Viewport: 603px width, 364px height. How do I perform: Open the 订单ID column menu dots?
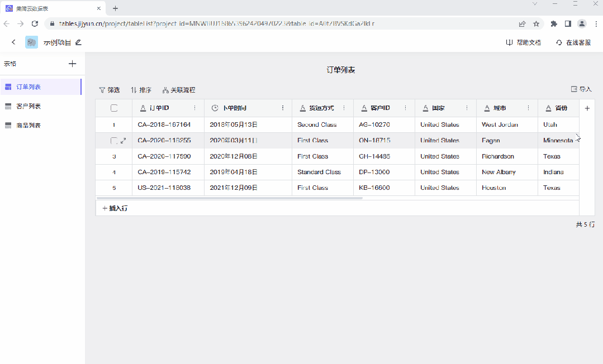pos(195,108)
